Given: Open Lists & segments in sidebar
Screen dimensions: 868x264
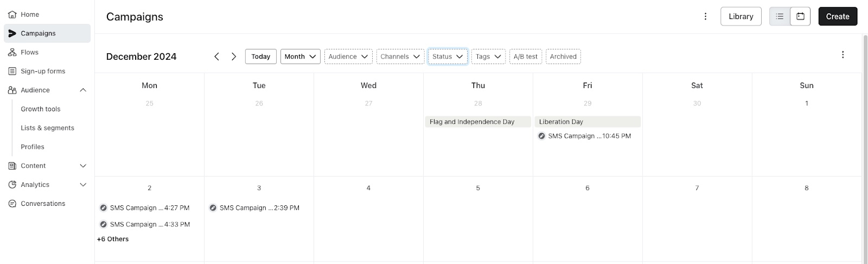Looking at the screenshot, I should [47, 128].
